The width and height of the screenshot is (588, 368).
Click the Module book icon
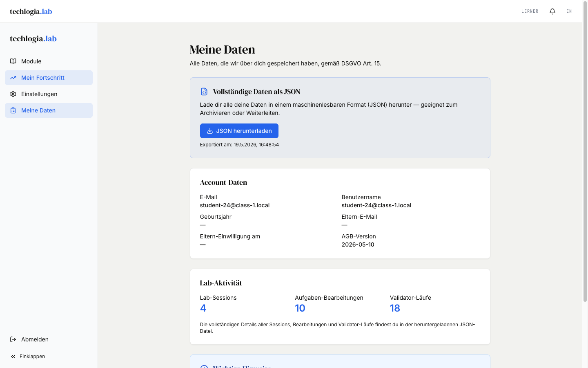13,61
